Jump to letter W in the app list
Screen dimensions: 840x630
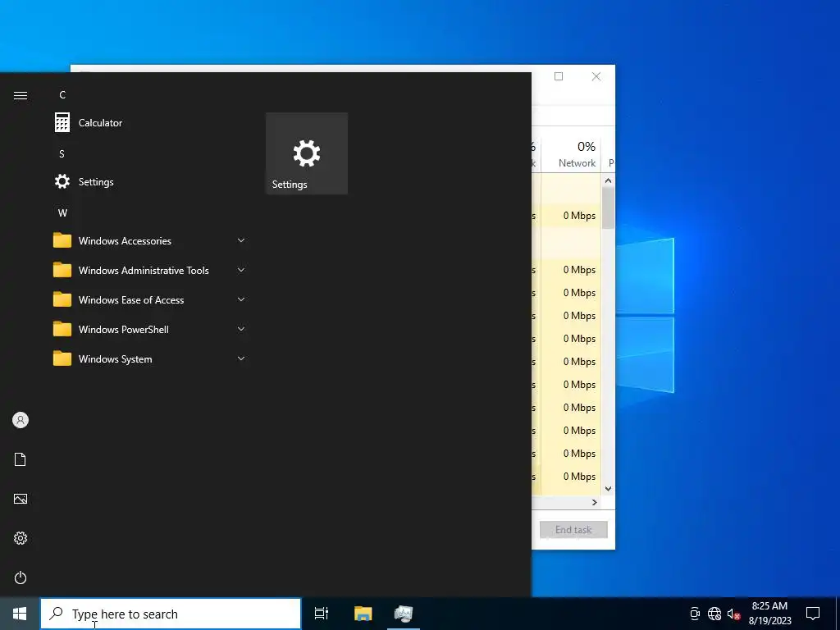[62, 212]
